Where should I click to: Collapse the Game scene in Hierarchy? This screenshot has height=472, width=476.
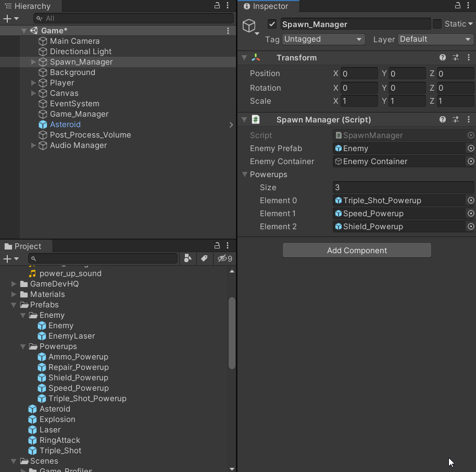(23, 31)
